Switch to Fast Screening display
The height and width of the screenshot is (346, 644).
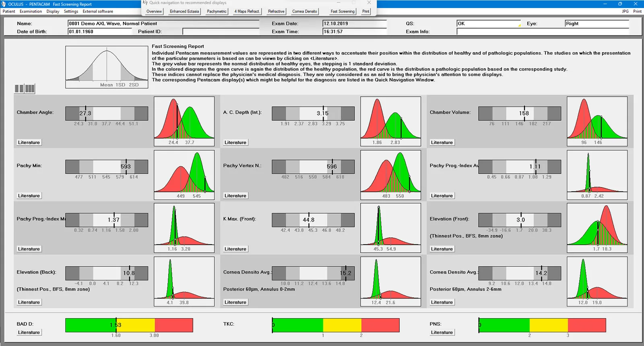pos(343,11)
